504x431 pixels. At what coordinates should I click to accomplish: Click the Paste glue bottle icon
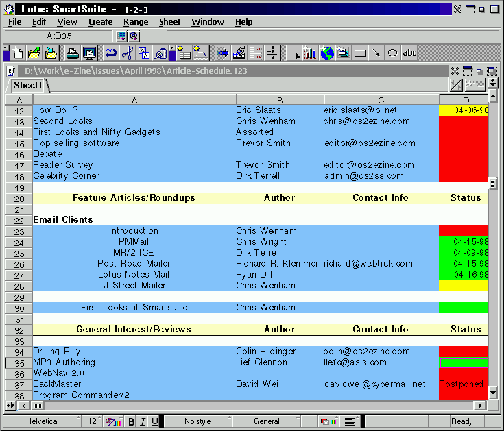pos(160,53)
